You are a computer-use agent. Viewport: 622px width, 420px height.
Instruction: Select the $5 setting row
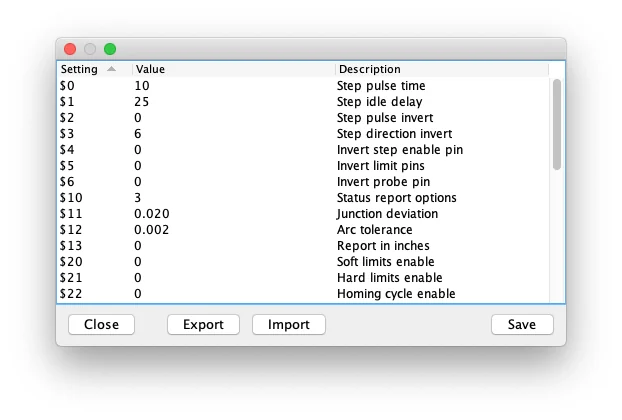point(303,166)
